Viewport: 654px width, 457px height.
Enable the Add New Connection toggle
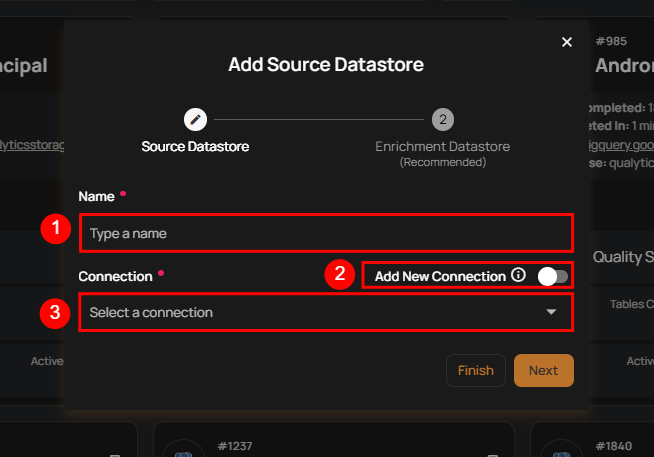[553, 276]
